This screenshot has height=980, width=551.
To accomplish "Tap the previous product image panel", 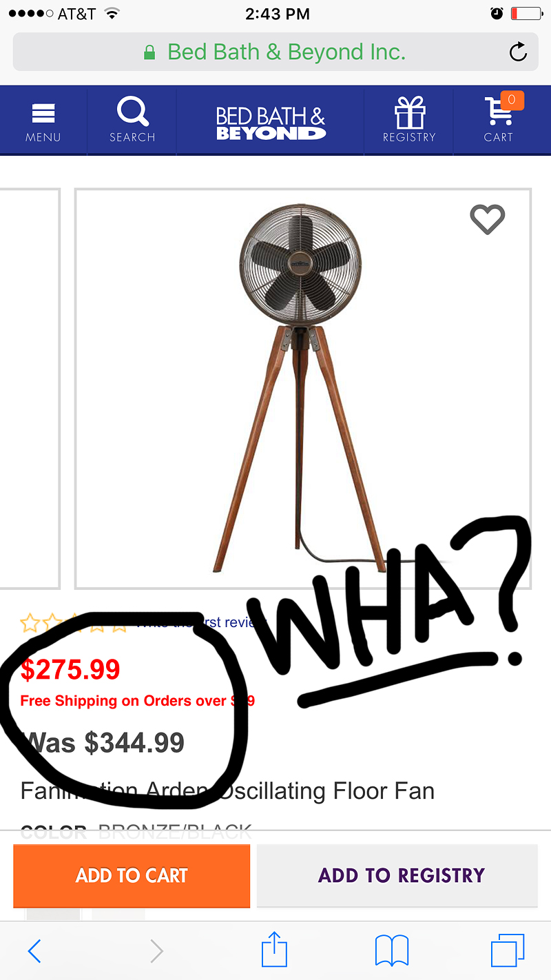I will [x=30, y=389].
